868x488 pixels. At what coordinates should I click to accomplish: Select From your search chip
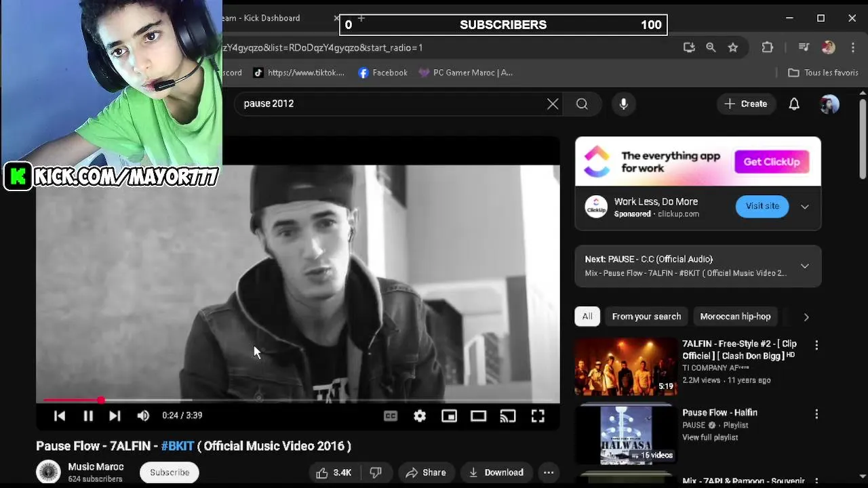pyautogui.click(x=646, y=317)
